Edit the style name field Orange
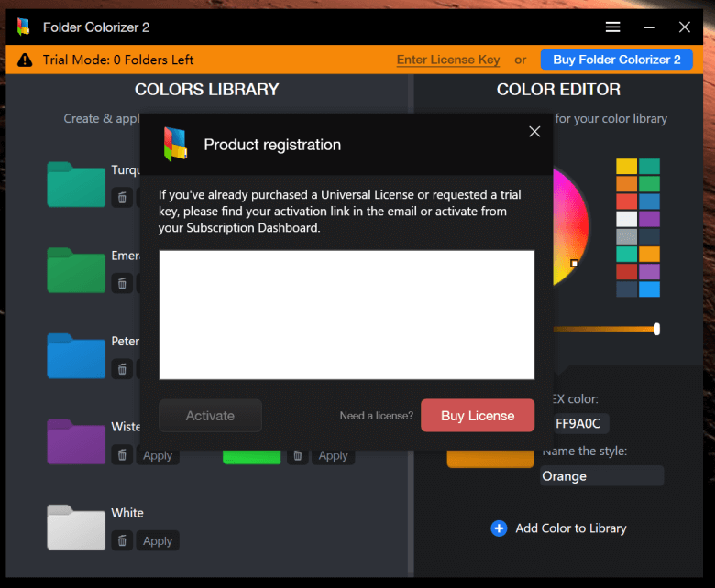Screen dimensions: 715x588 602,476
